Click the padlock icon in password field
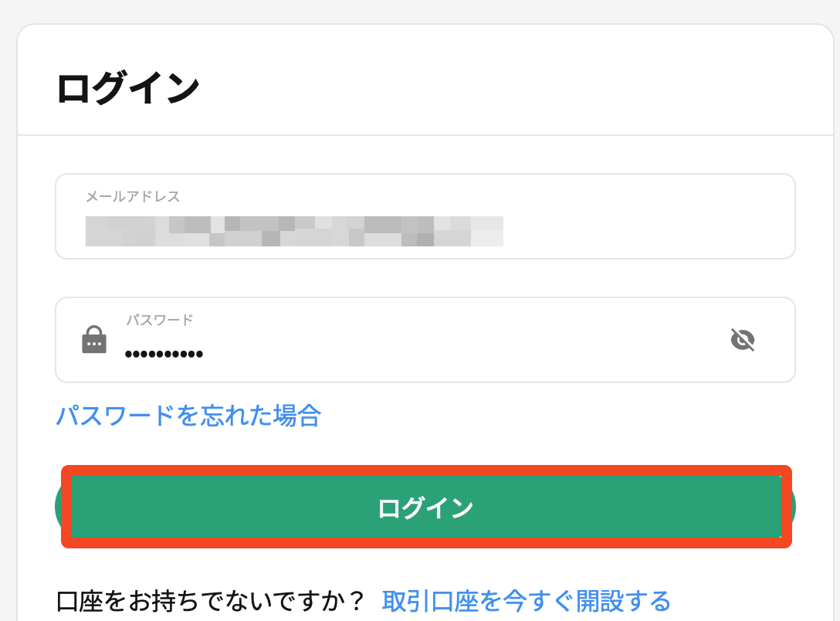The height and width of the screenshot is (621, 840). 94,340
